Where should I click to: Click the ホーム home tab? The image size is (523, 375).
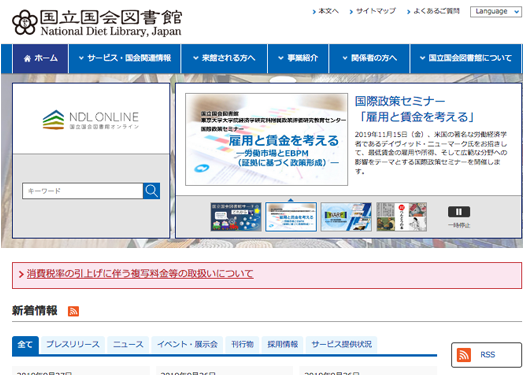coord(41,58)
